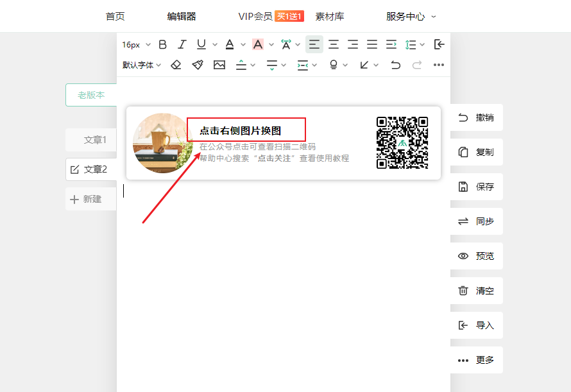
Task: Go to the 首页 home page
Action: (x=115, y=17)
